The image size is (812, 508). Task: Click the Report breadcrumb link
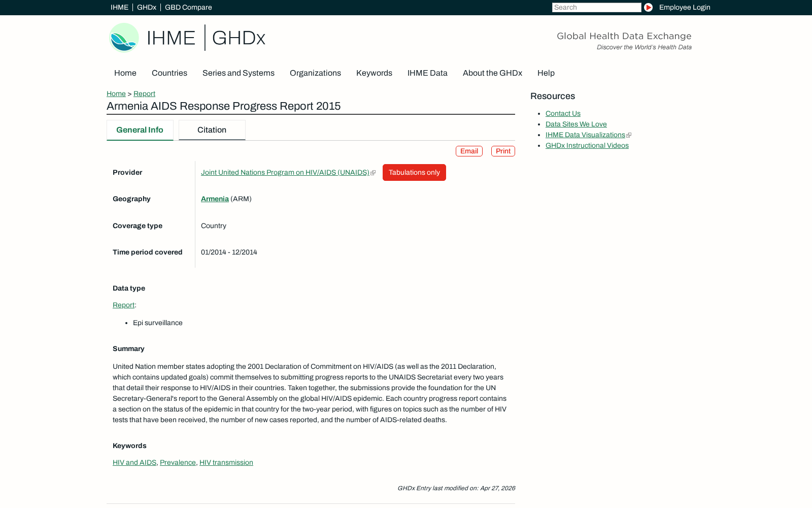[x=144, y=93]
